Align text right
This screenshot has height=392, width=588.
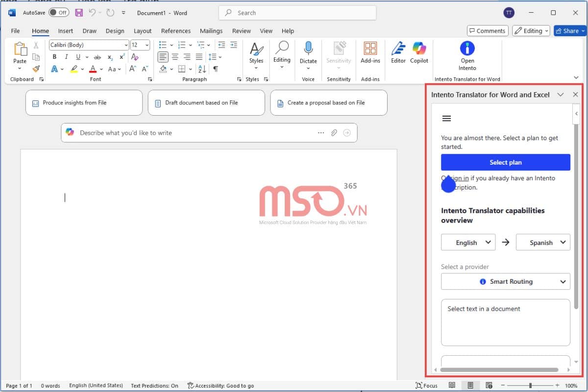tap(187, 57)
